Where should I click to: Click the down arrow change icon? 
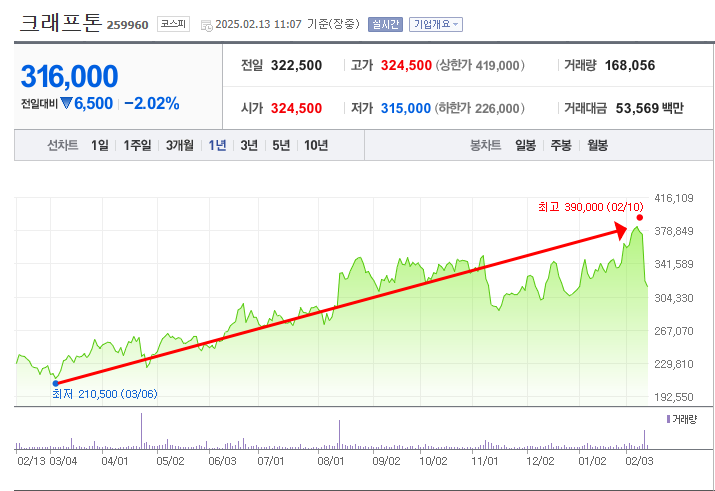click(67, 103)
